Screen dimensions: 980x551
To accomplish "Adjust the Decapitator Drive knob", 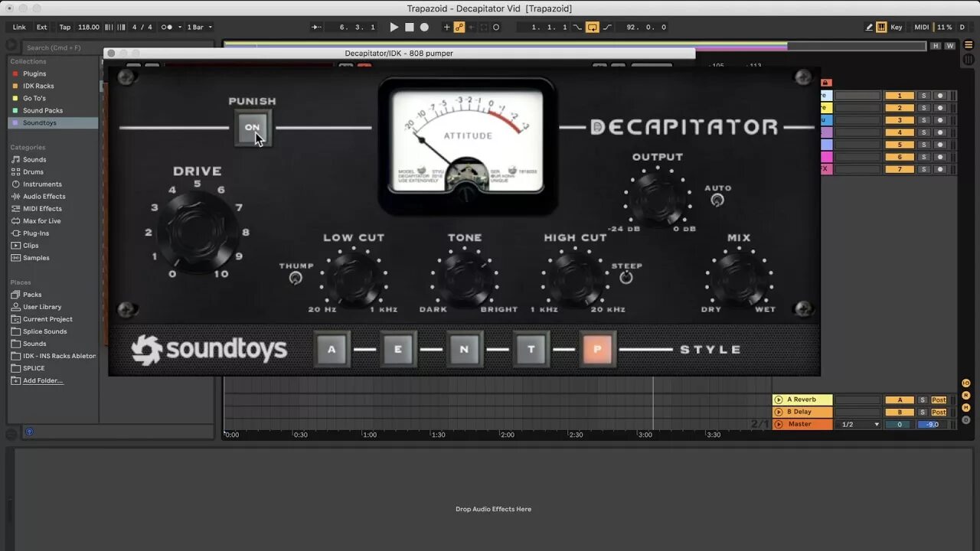I will 197,230.
